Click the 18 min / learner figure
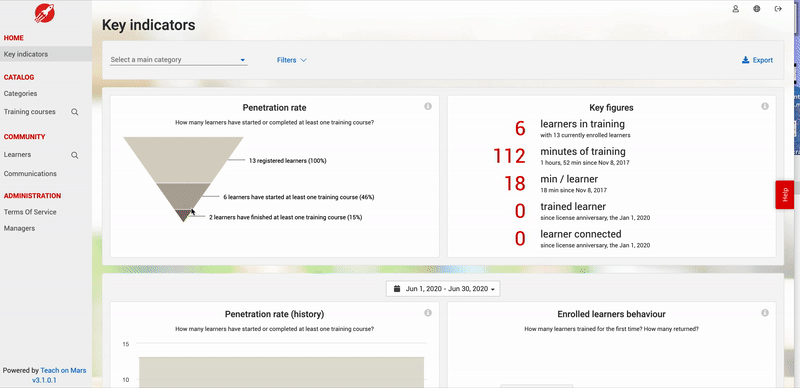This screenshot has width=800, height=388. (x=515, y=183)
